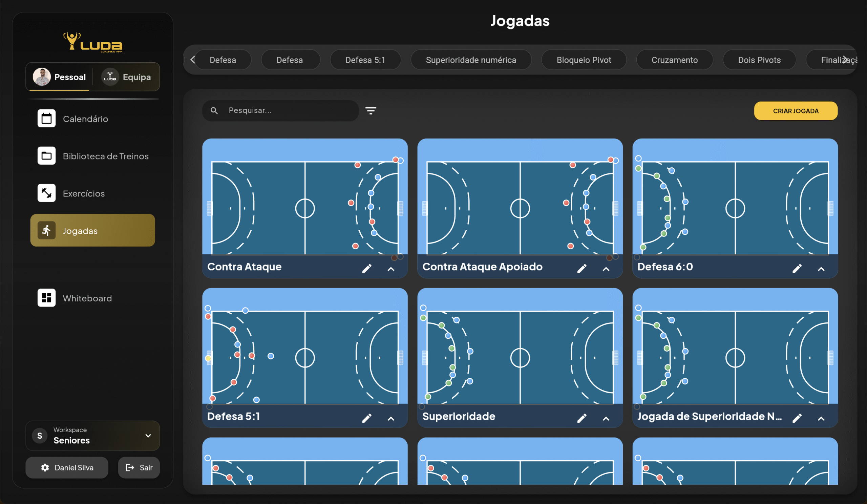Viewport: 867px width, 504px height.
Task: Click the filter icon next to search
Action: coord(371,110)
